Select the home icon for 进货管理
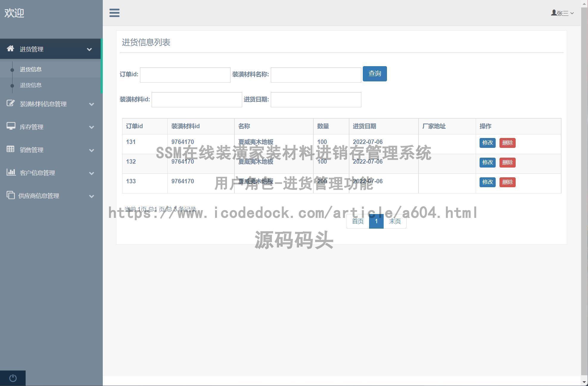Image resolution: width=588 pixels, height=386 pixels. coord(11,49)
